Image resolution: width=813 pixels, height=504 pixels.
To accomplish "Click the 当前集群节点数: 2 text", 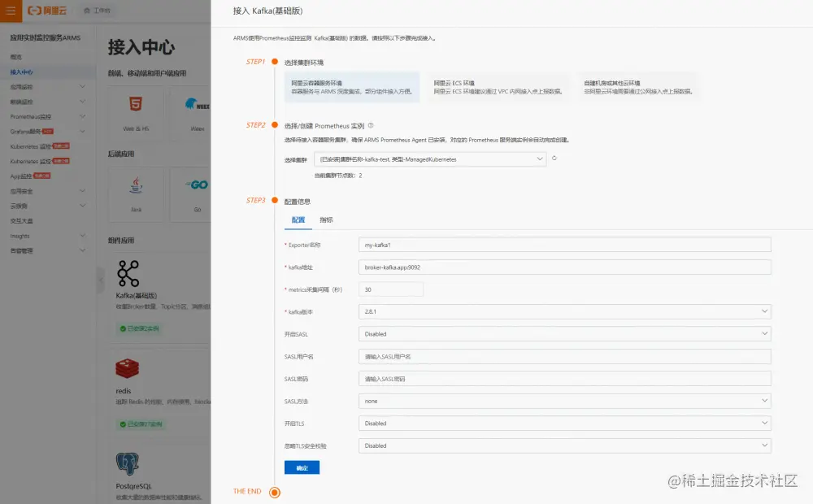I will (x=338, y=176).
